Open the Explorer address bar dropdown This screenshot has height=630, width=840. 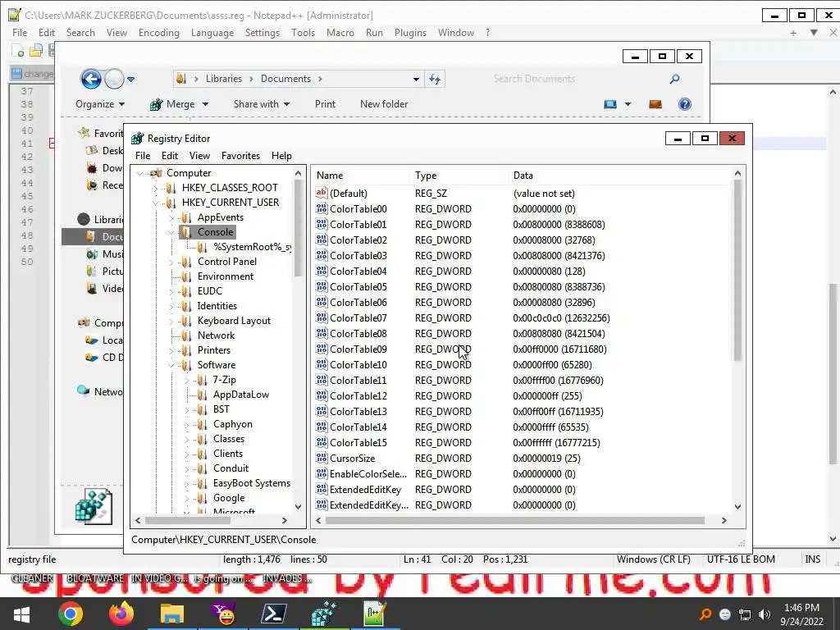click(416, 80)
